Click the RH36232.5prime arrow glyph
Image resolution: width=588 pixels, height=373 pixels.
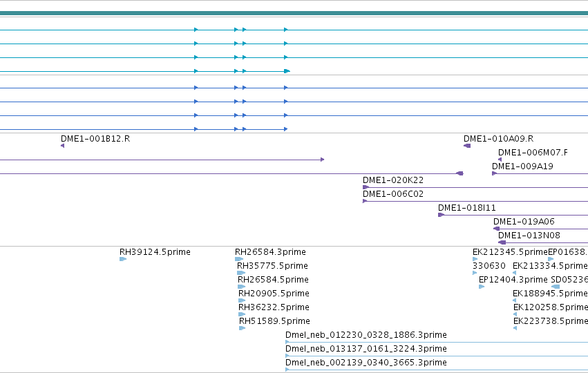pos(242,314)
